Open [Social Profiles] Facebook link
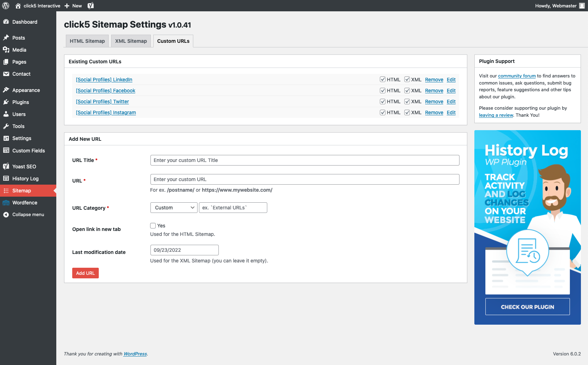The width and height of the screenshot is (588, 365). pos(105,91)
